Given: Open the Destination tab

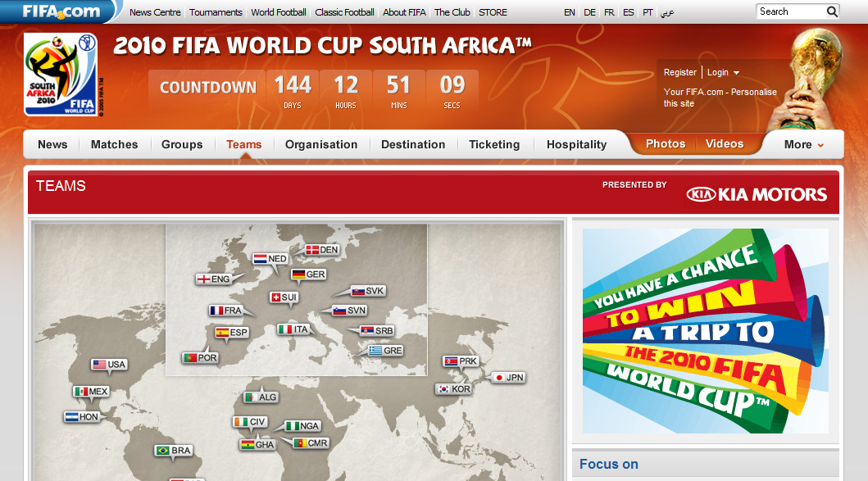Looking at the screenshot, I should pos(413,144).
